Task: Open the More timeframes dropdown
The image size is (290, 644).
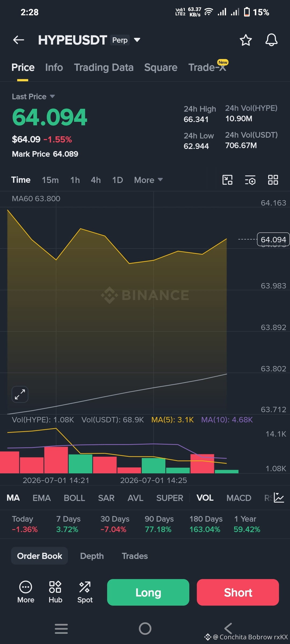Action: click(x=148, y=180)
